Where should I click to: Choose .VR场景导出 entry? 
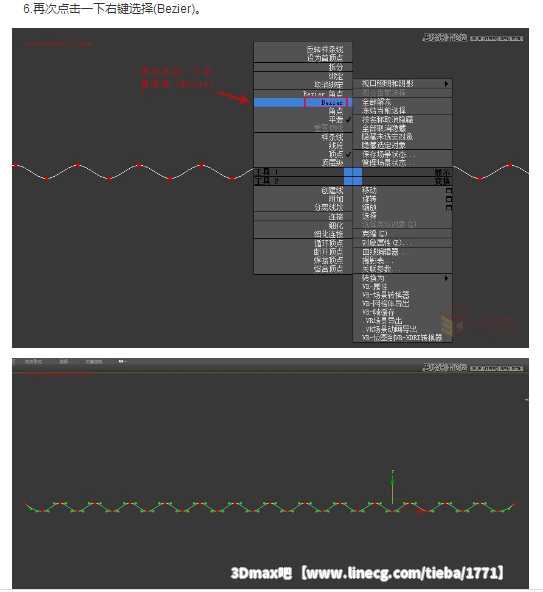[382, 321]
